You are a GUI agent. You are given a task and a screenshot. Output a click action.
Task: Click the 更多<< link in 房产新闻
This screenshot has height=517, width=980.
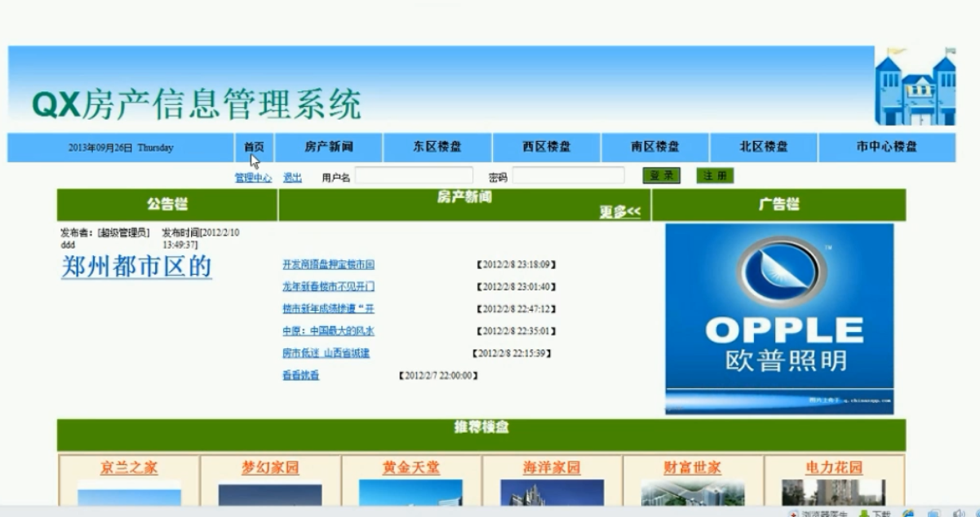point(621,212)
